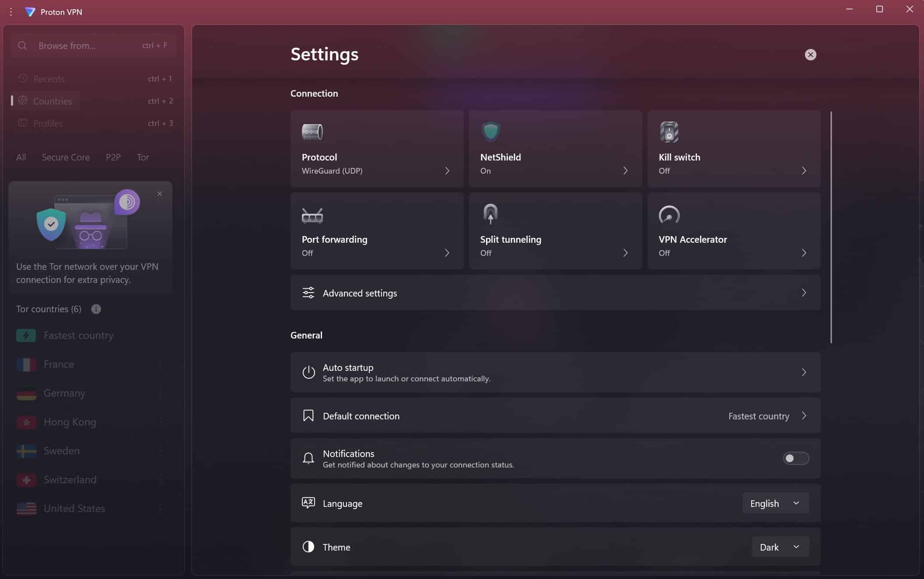Image resolution: width=924 pixels, height=579 pixels.
Task: Click the Notifications bell icon
Action: click(x=308, y=458)
